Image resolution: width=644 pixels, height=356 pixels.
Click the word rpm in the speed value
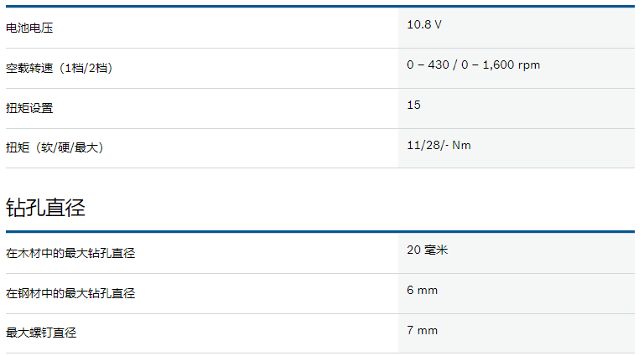point(529,65)
